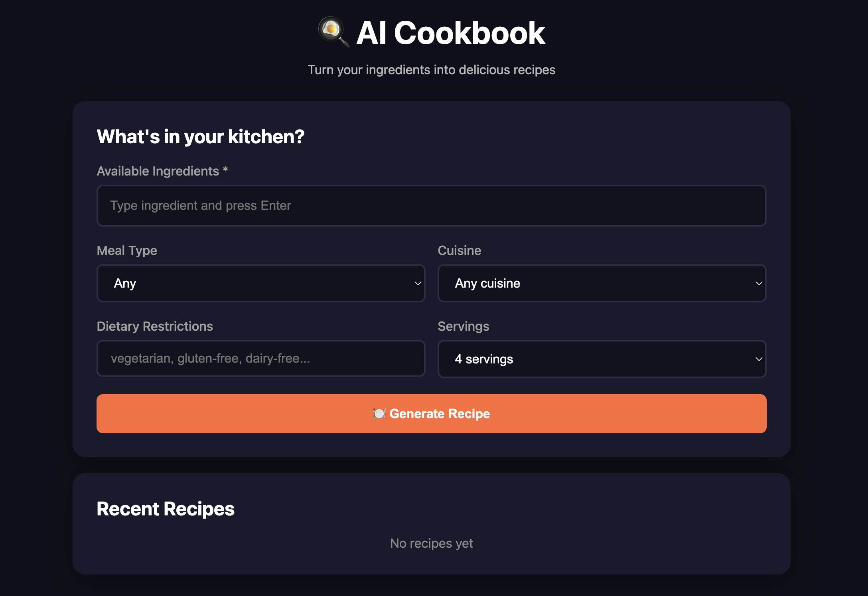
Task: Click the Dietary Restrictions text field
Action: tap(261, 358)
